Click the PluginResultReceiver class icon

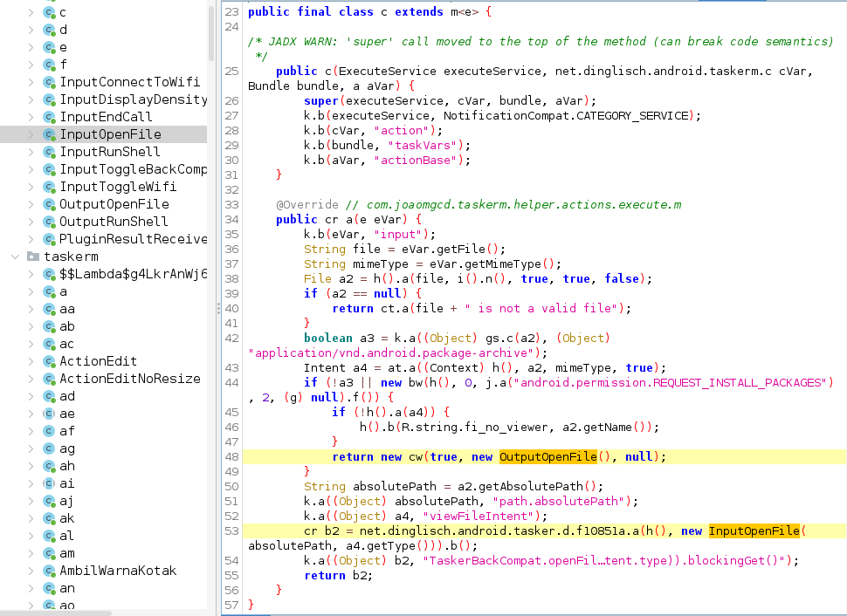49,239
